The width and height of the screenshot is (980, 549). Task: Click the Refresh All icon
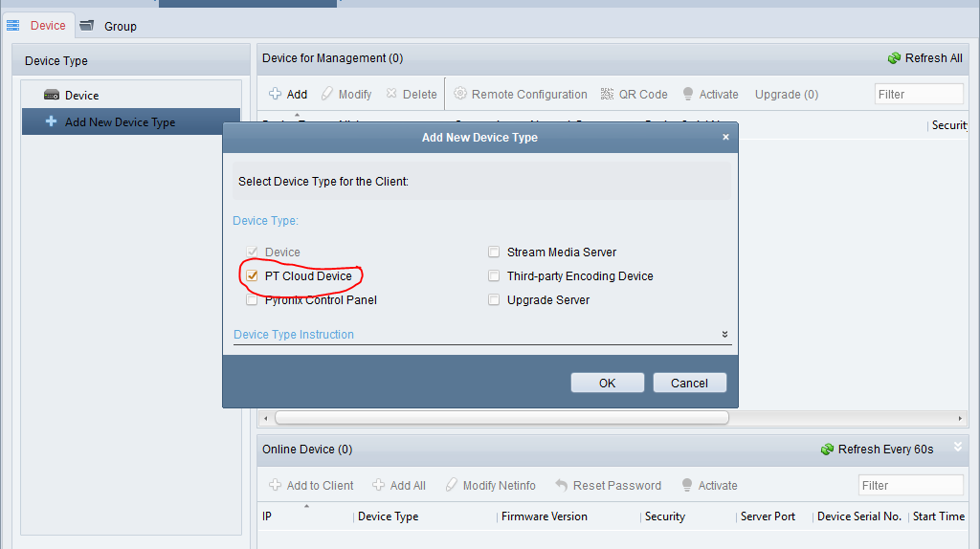(x=894, y=58)
